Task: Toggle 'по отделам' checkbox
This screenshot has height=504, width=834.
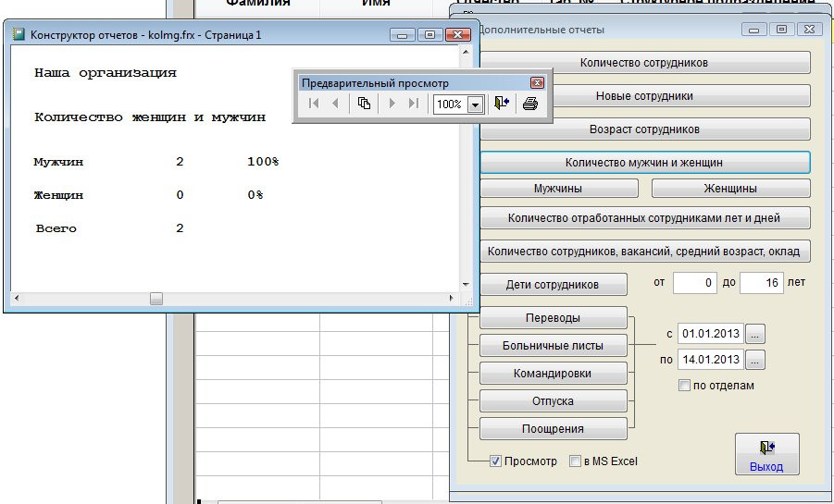Action: coord(685,386)
